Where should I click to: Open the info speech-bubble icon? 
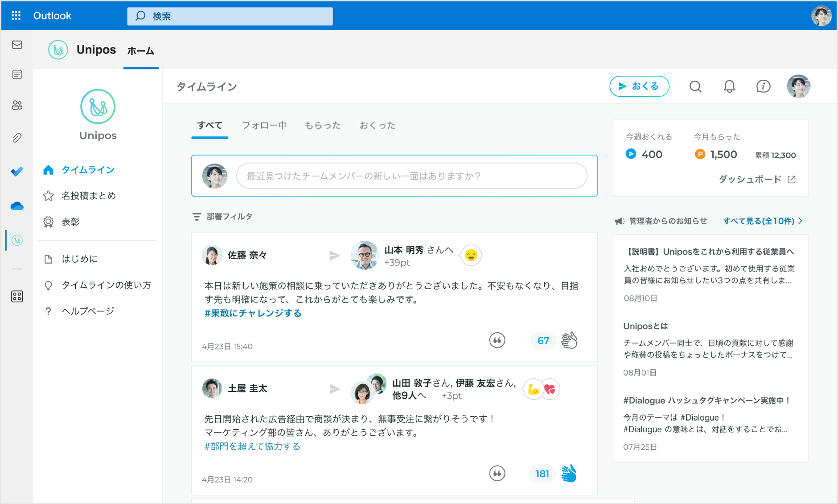[x=763, y=87]
